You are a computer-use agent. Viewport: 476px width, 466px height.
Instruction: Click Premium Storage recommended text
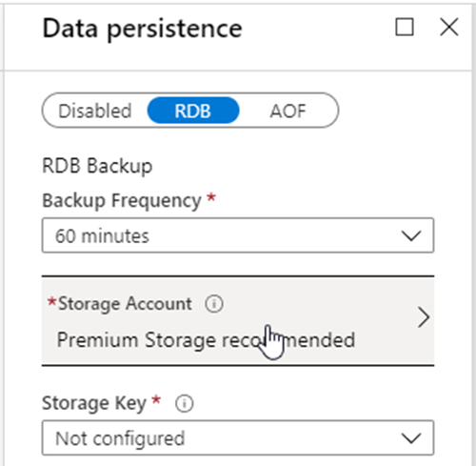206,340
